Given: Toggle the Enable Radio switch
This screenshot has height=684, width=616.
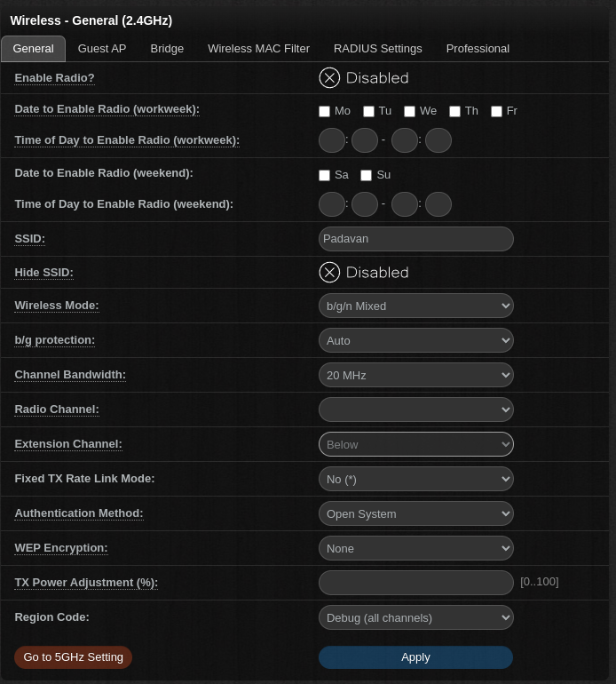Looking at the screenshot, I should point(329,78).
